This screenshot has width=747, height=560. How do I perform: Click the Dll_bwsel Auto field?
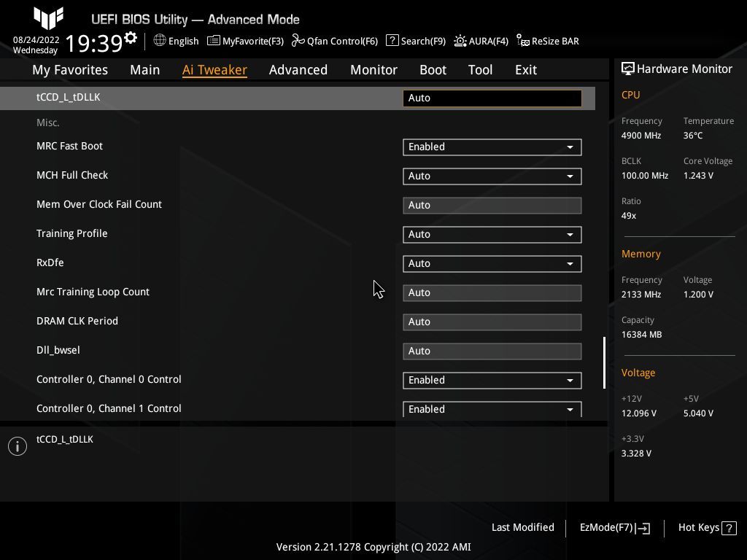click(x=492, y=351)
